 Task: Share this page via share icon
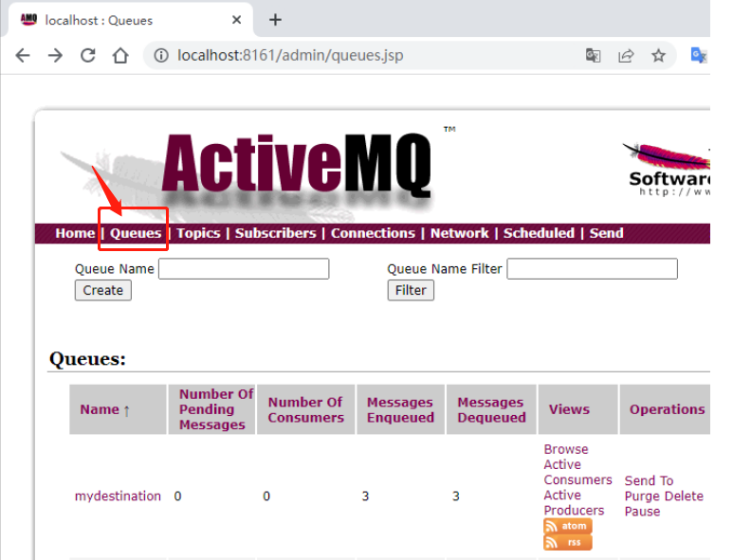(x=626, y=56)
